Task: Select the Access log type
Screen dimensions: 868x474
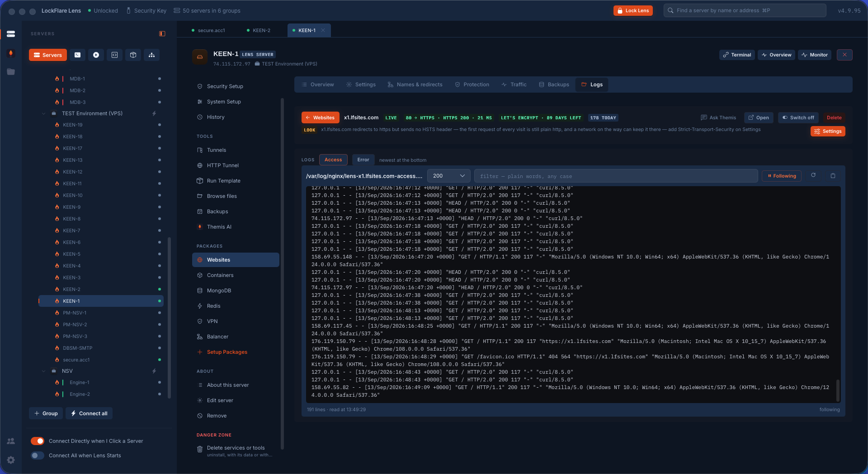Action: tap(333, 160)
